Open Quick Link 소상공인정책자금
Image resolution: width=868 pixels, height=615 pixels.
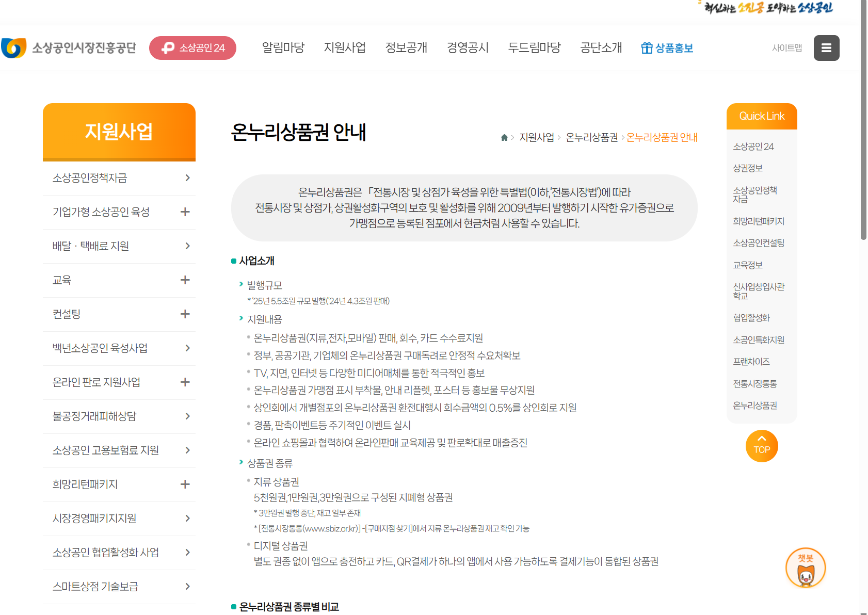pos(755,195)
